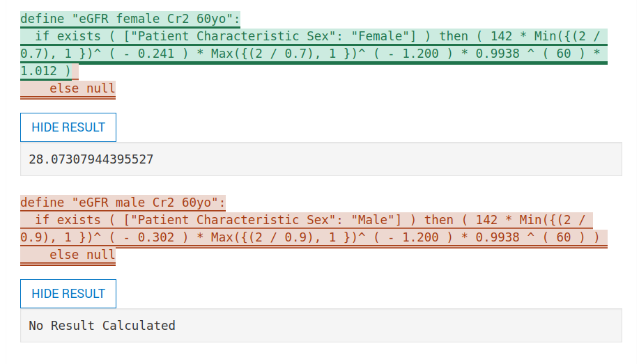Click the define "eGFR male Cr2 60yo" line
Screen dimensions: 639x364
click(123, 203)
